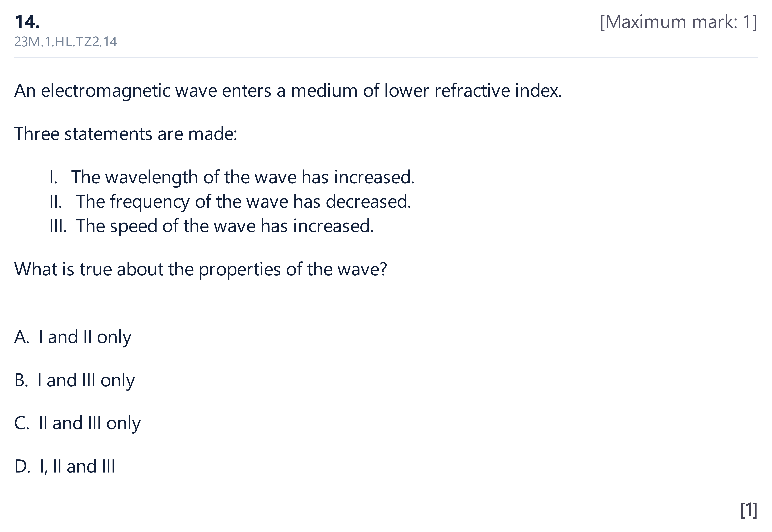
Task: Pick option C, II and III only
Action: click(x=77, y=423)
